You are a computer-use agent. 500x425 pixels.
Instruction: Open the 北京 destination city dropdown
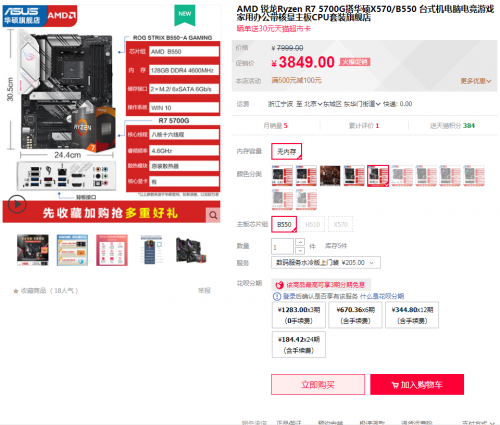pyautogui.click(x=313, y=104)
